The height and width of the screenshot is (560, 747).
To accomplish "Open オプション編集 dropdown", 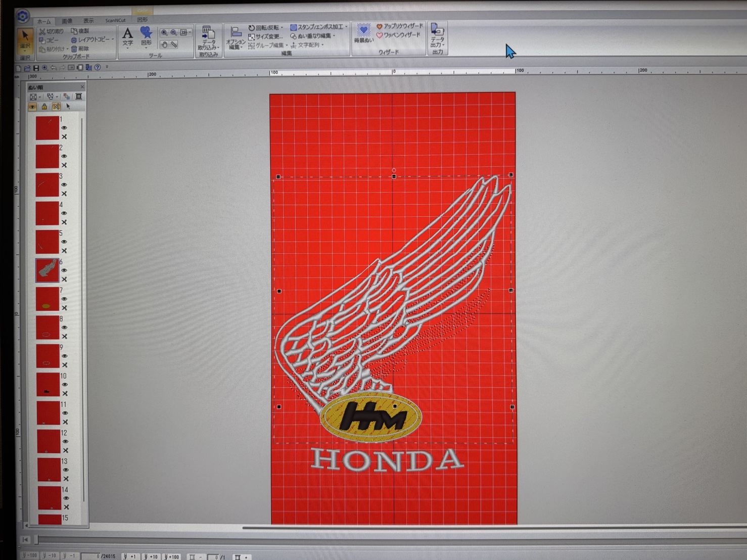I will click(235, 38).
